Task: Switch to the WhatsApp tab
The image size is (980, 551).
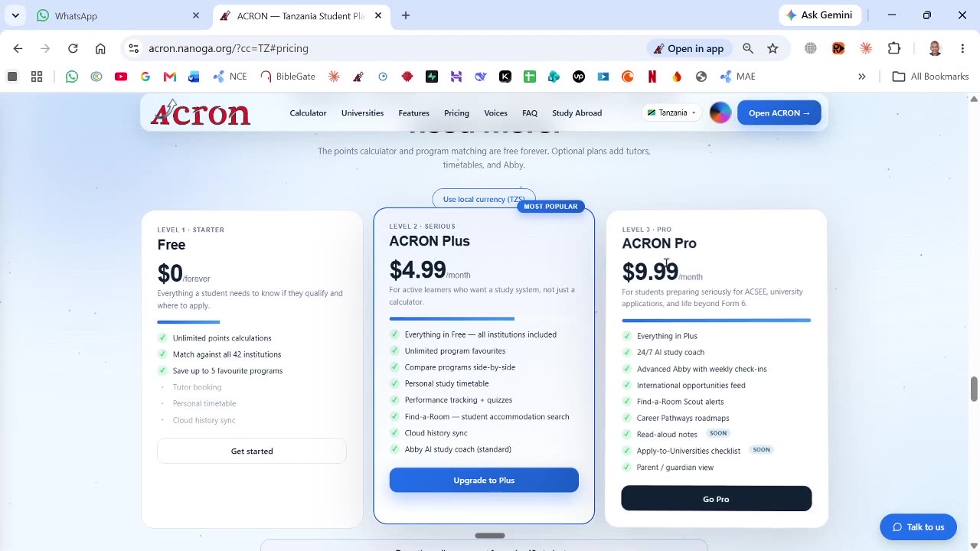Action: coord(115,15)
